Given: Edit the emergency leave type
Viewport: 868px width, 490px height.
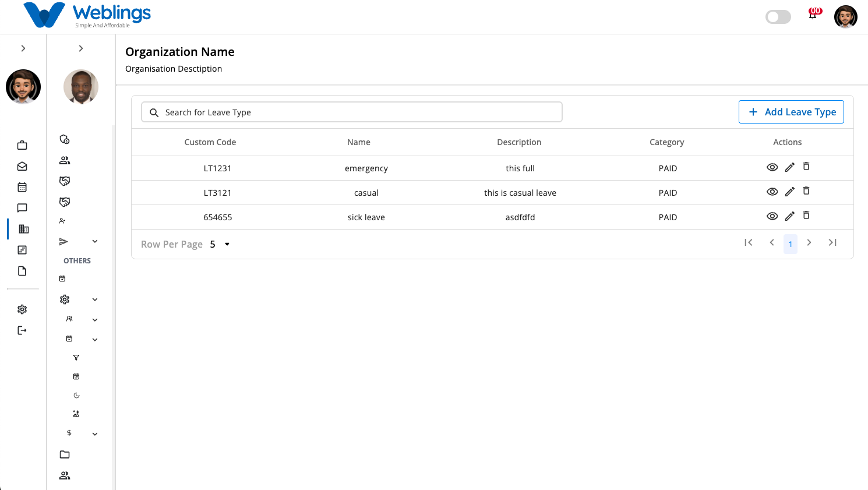Looking at the screenshot, I should [789, 167].
